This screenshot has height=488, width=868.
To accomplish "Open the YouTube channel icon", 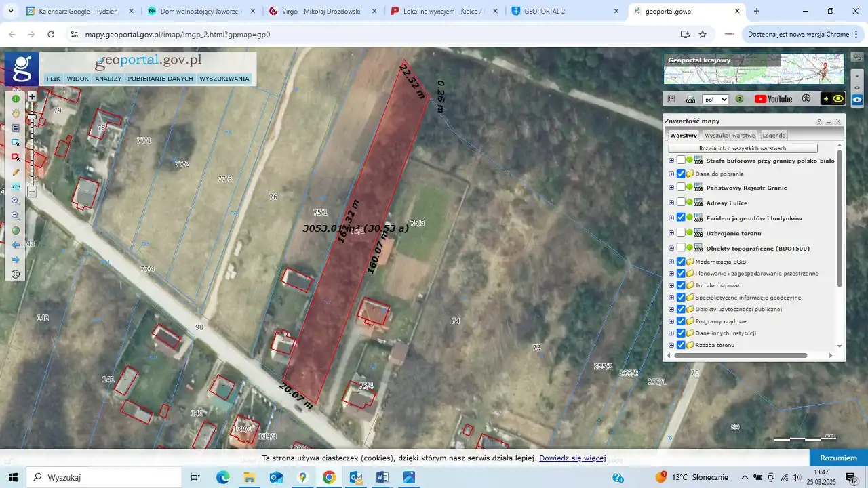I will pyautogui.click(x=773, y=99).
